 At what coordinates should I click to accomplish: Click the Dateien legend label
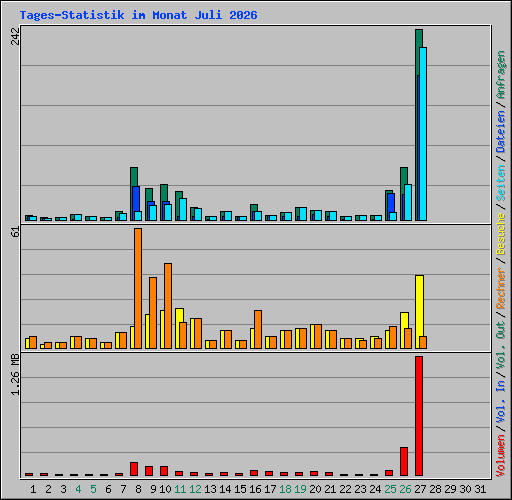pos(501,132)
